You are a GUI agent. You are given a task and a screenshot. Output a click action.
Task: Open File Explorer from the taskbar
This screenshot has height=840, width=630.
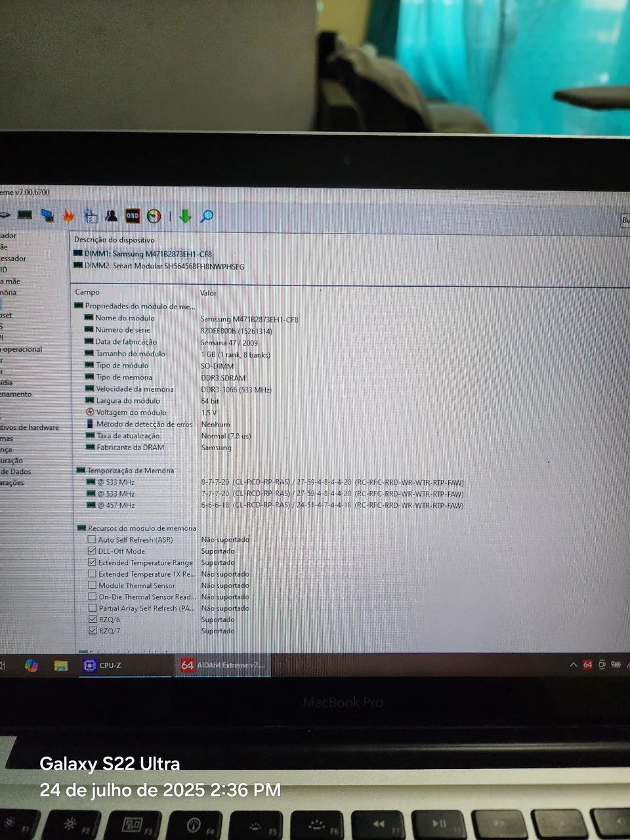(x=60, y=665)
